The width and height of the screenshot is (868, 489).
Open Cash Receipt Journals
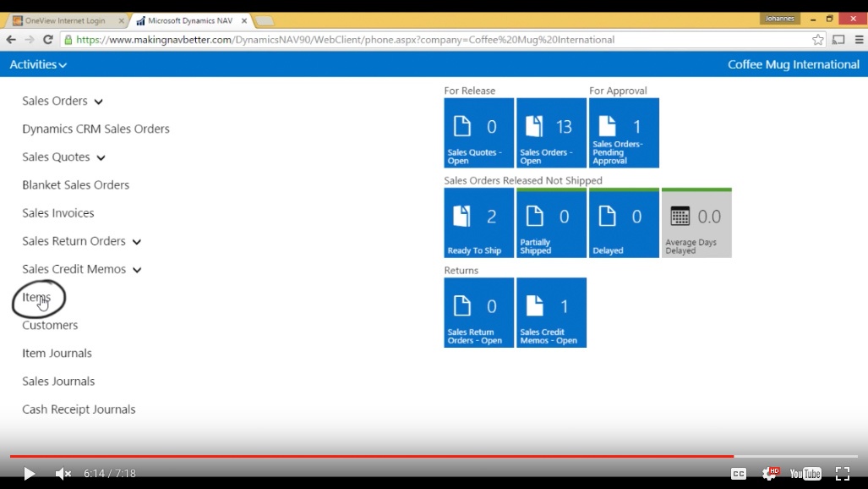coord(79,409)
